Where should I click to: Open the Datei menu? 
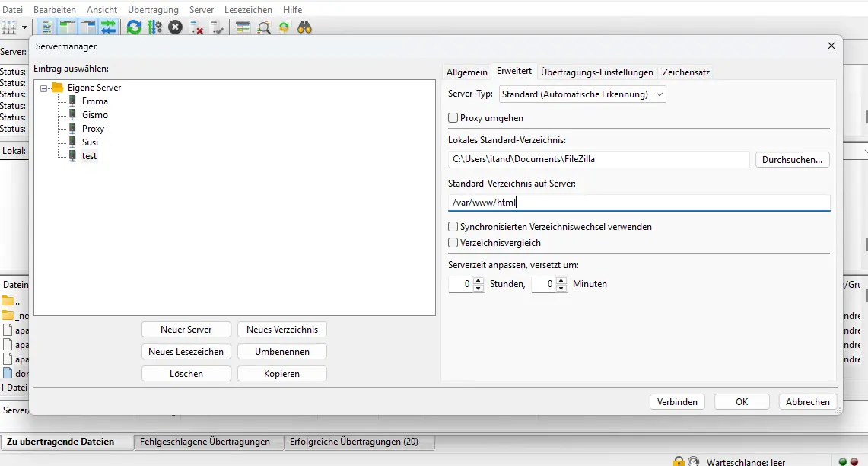point(13,9)
